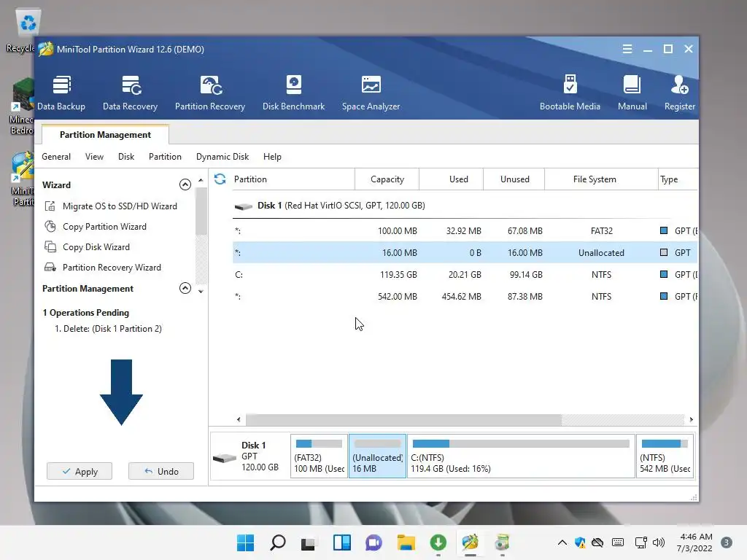747x560 pixels.
Task: Open the Partition menu
Action: tap(165, 157)
